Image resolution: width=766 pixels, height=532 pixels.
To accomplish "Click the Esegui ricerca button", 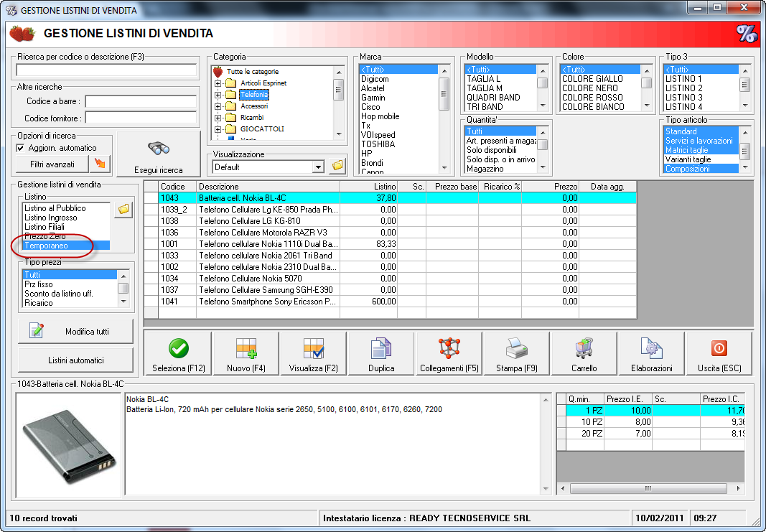I will pyautogui.click(x=159, y=155).
